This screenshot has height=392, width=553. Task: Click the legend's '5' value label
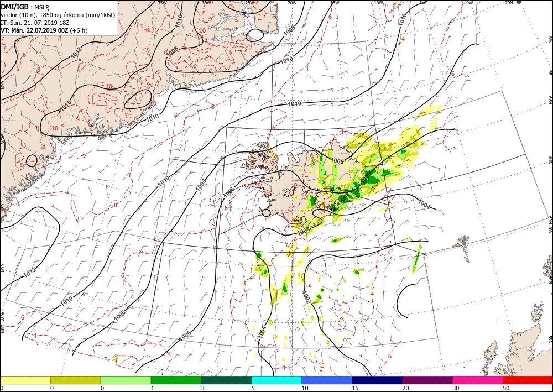(253, 389)
